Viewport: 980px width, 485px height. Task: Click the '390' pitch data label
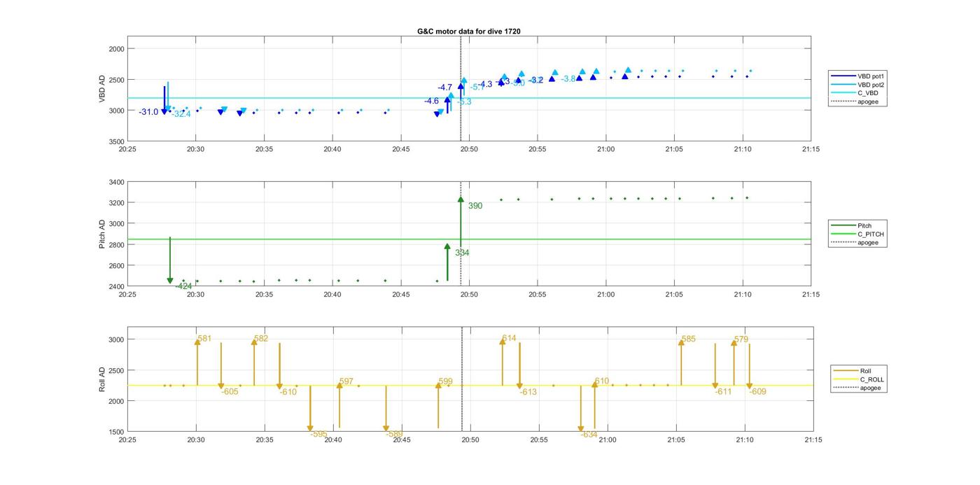(x=475, y=206)
